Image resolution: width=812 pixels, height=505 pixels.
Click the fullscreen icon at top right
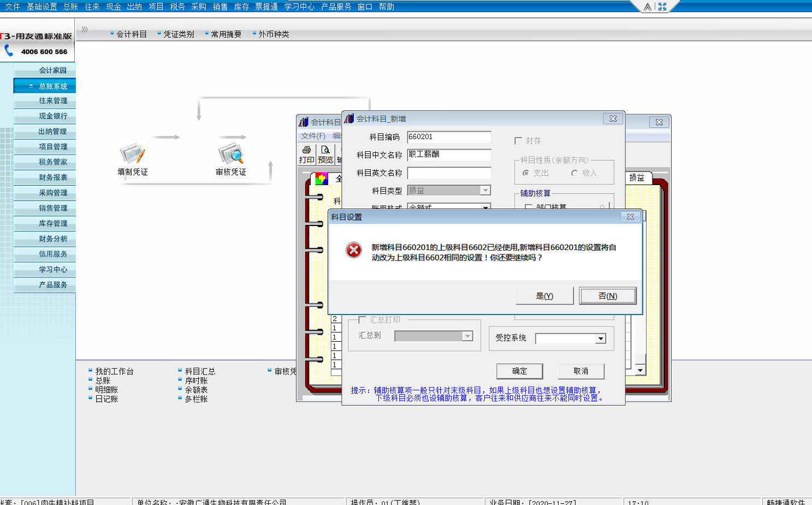[x=662, y=7]
